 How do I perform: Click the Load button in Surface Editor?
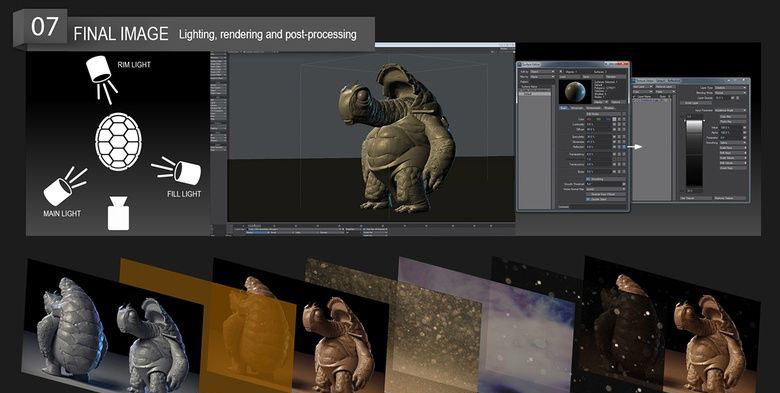point(570,77)
